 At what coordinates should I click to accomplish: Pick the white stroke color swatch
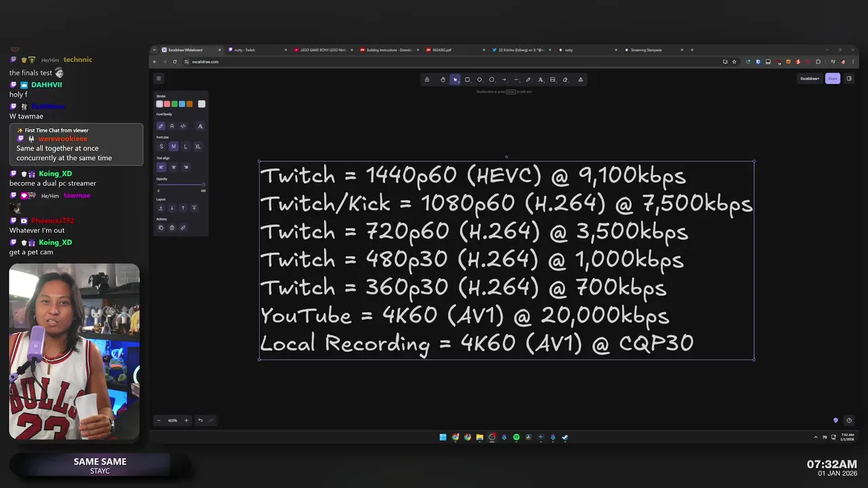(x=159, y=104)
